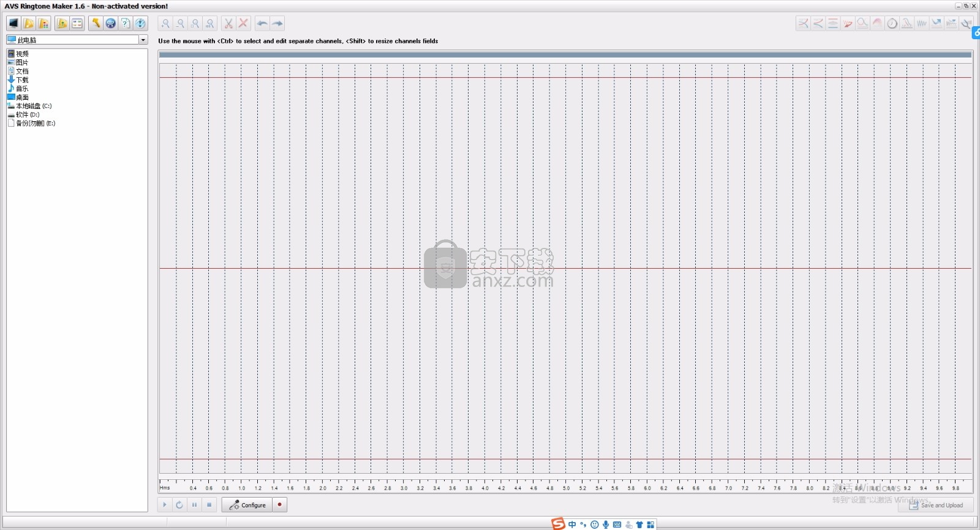Viewport: 980px width, 530px height.
Task: Start playback with the play button
Action: [165, 505]
